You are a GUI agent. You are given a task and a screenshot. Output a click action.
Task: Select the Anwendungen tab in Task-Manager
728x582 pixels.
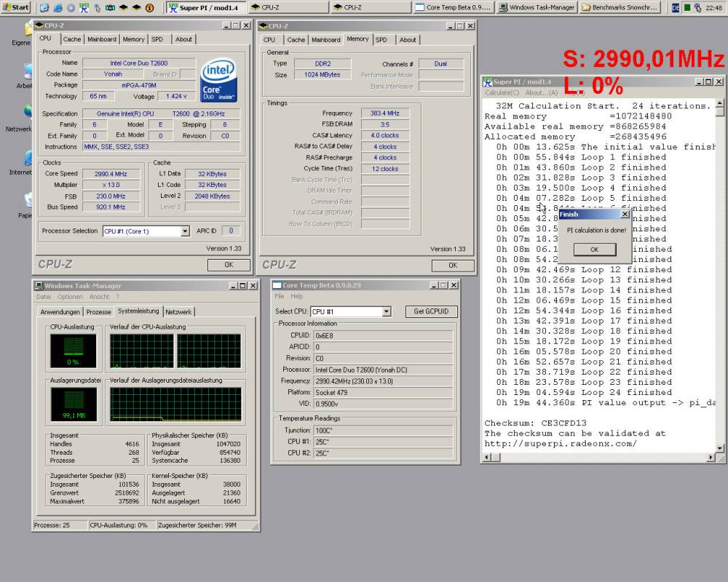[x=60, y=312]
